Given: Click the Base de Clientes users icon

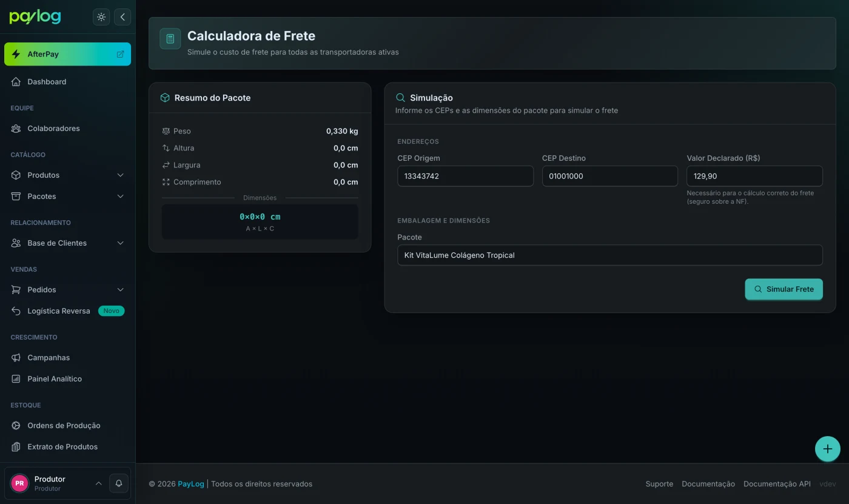Looking at the screenshot, I should (x=16, y=243).
